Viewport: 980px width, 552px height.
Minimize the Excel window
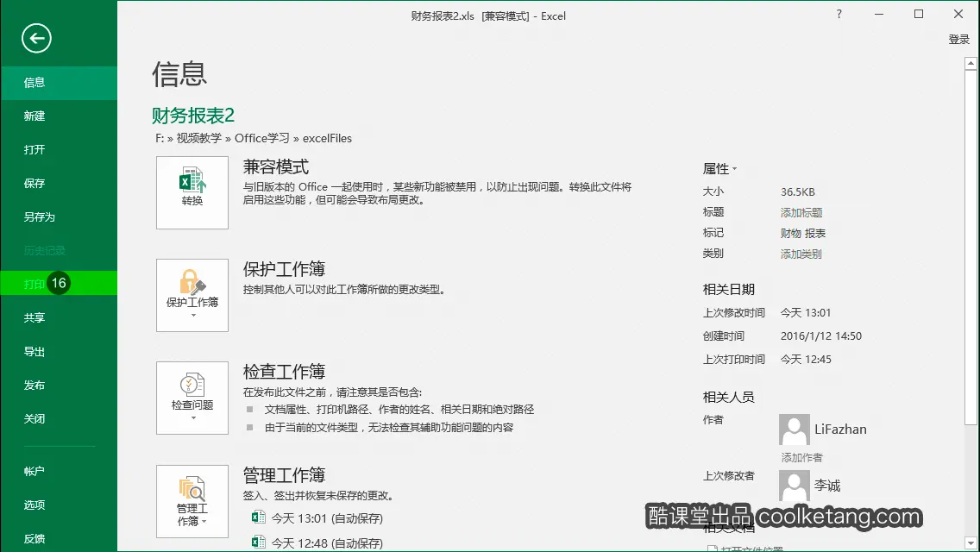point(879,15)
